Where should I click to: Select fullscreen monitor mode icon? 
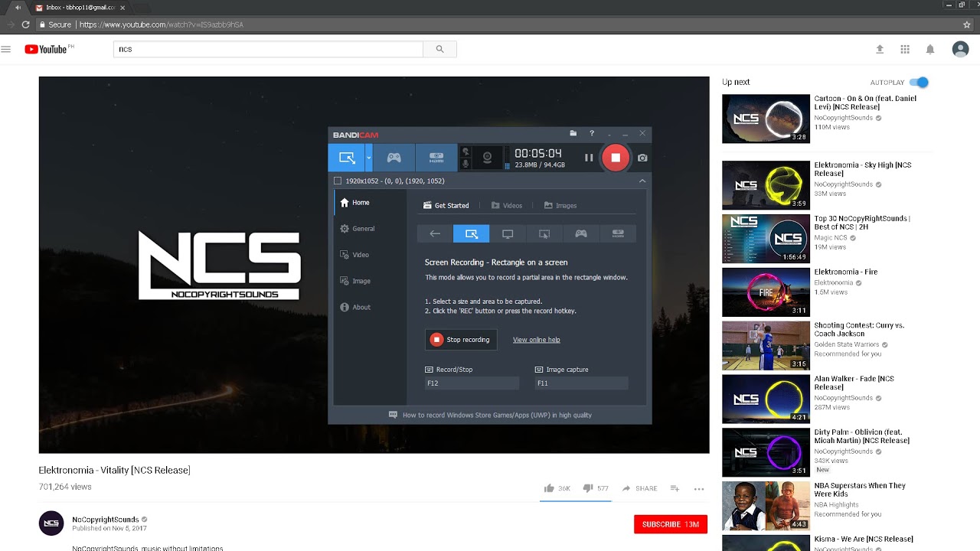click(x=508, y=233)
